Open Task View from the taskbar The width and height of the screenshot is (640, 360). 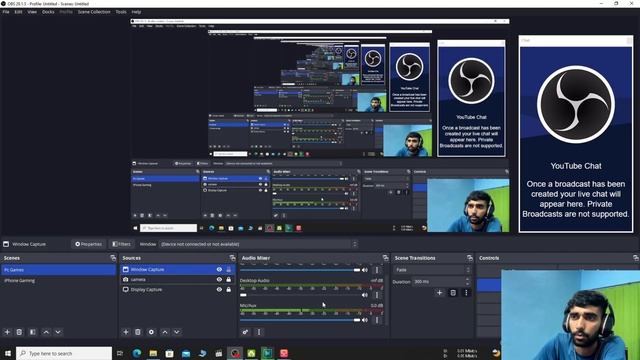[120, 353]
